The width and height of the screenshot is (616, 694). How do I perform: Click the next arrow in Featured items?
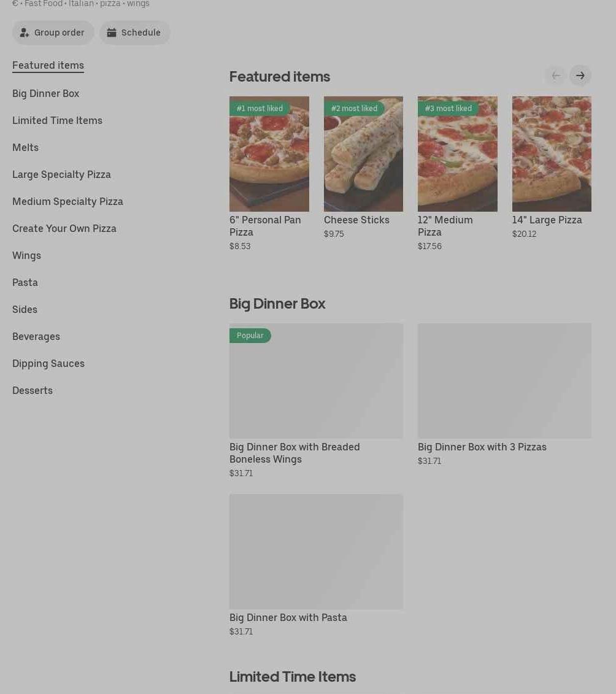580,75
